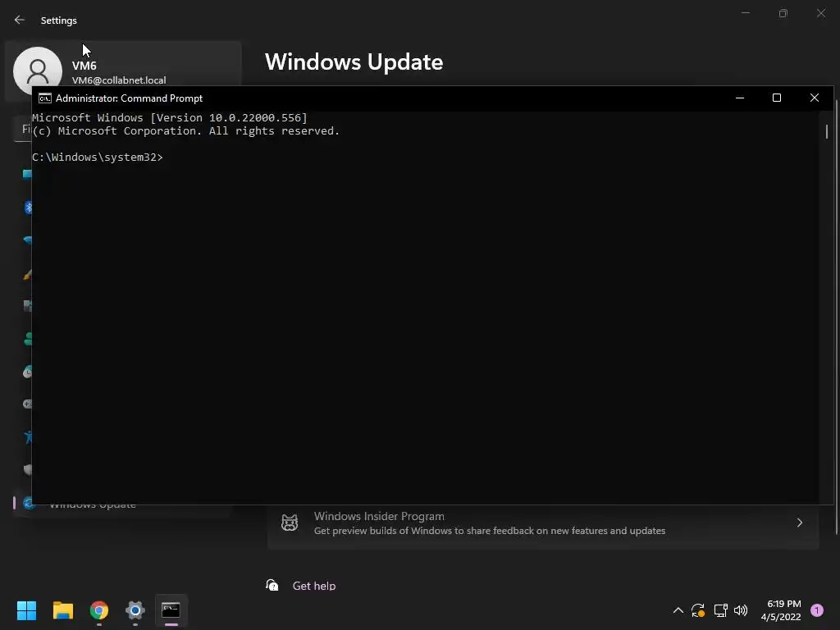840x630 pixels.
Task: Open VM6 user account profile
Action: (x=123, y=71)
